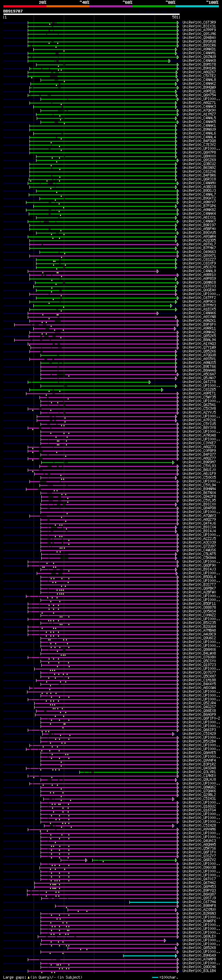
Task: Click the short green alignment bar of C4NAK8
Action: [x=99, y=61]
